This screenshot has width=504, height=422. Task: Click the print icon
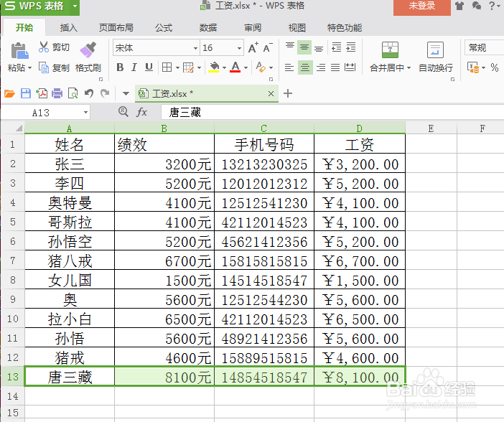pyautogui.click(x=57, y=93)
